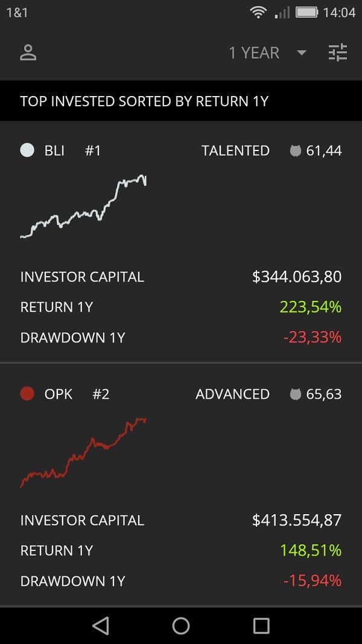This screenshot has width=362, height=644.
Task: Tap the BLI score badge icon
Action: click(x=295, y=150)
